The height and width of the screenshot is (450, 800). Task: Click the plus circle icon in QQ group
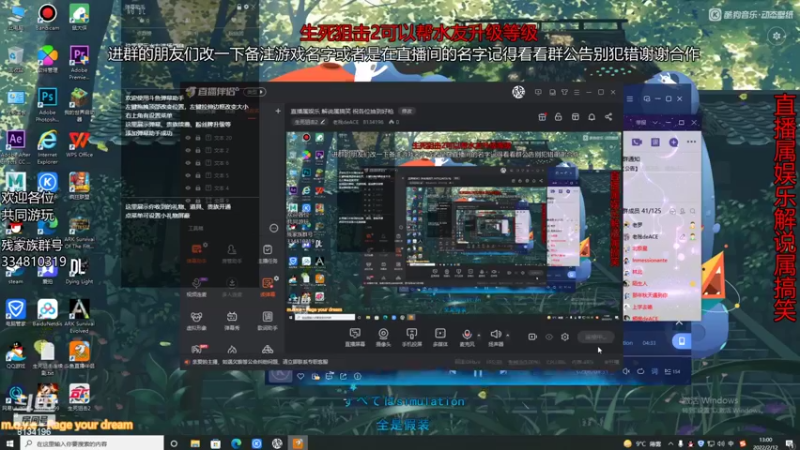pyautogui.click(x=673, y=142)
